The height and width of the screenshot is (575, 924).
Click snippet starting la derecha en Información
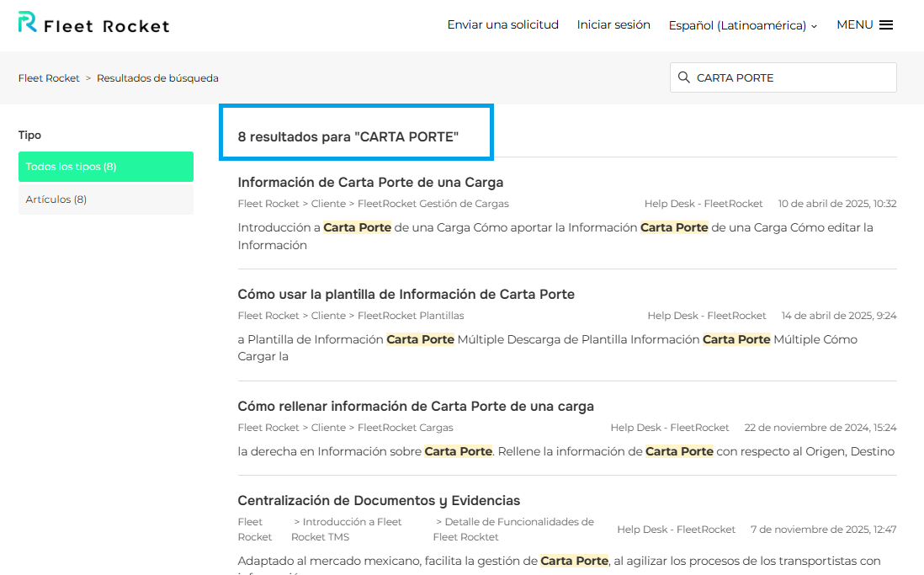[x=566, y=451]
